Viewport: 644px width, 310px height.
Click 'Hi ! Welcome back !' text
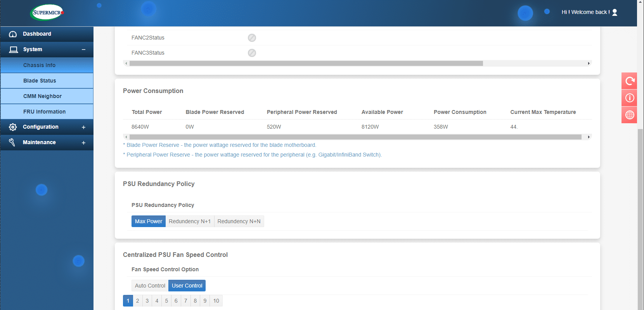(585, 12)
